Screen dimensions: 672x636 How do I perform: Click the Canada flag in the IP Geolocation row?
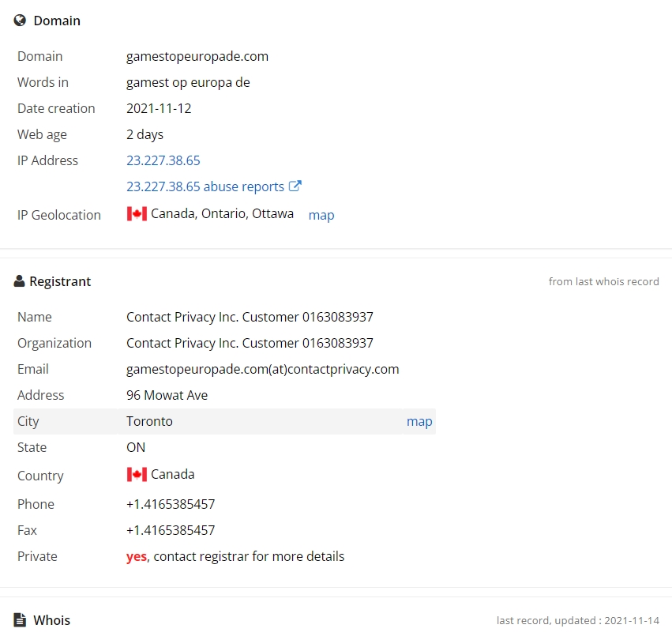point(137,214)
